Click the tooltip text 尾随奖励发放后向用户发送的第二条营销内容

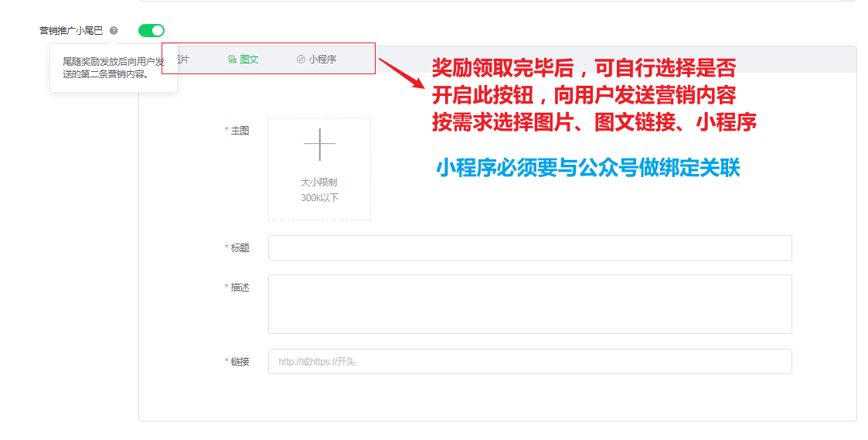114,67
